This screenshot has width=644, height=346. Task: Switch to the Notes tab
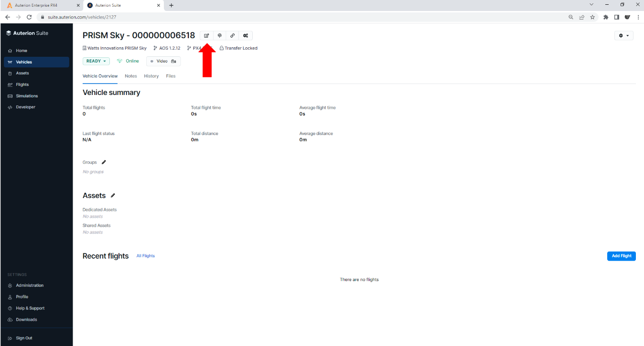[130, 76]
